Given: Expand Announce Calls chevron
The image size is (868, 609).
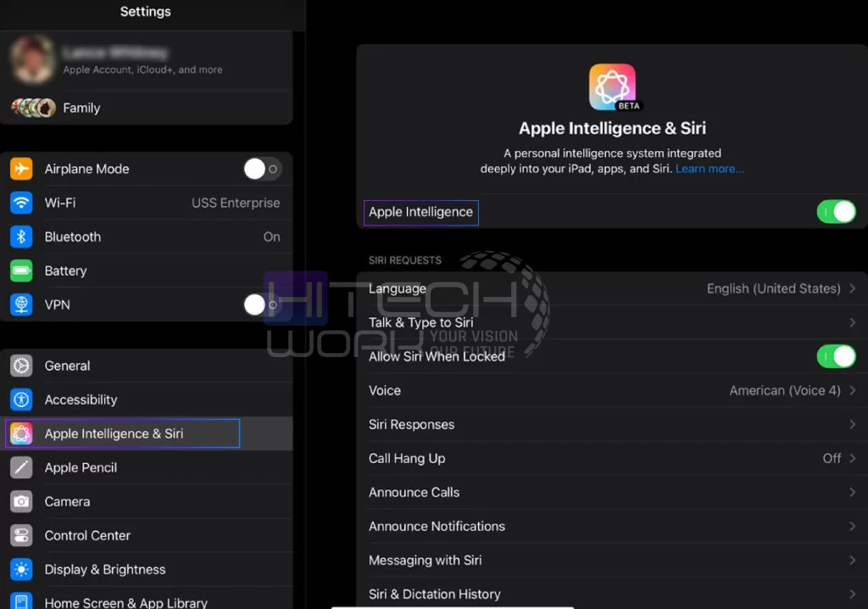Looking at the screenshot, I should (853, 492).
